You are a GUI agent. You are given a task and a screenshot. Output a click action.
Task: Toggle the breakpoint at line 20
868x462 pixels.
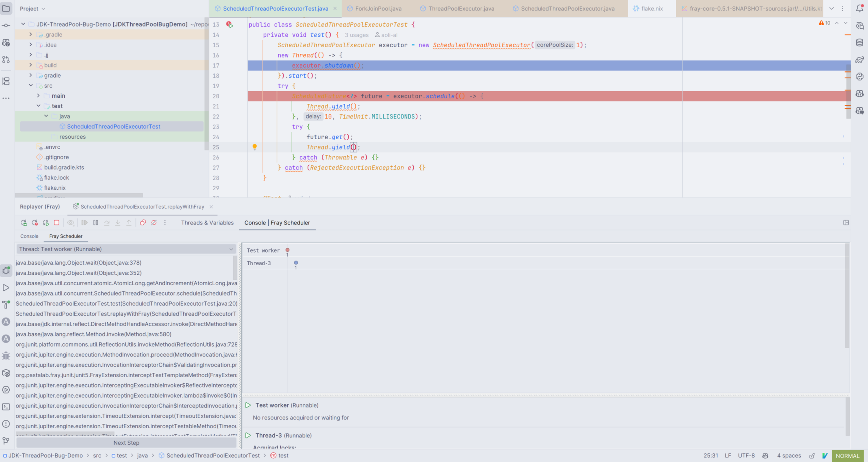coord(216,96)
